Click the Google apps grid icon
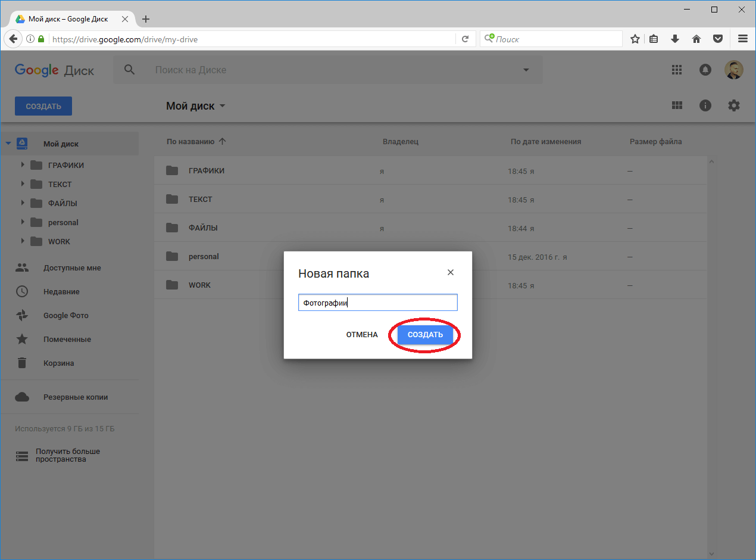The width and height of the screenshot is (756, 560). [676, 70]
